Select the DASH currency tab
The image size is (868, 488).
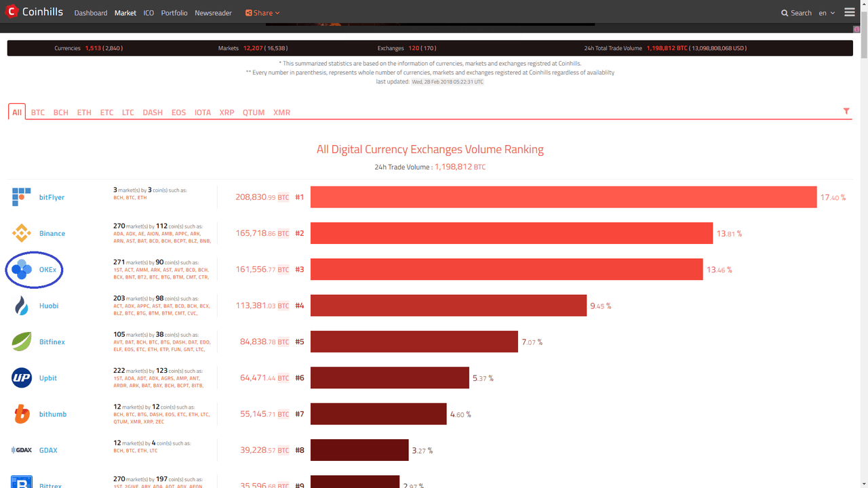153,113
